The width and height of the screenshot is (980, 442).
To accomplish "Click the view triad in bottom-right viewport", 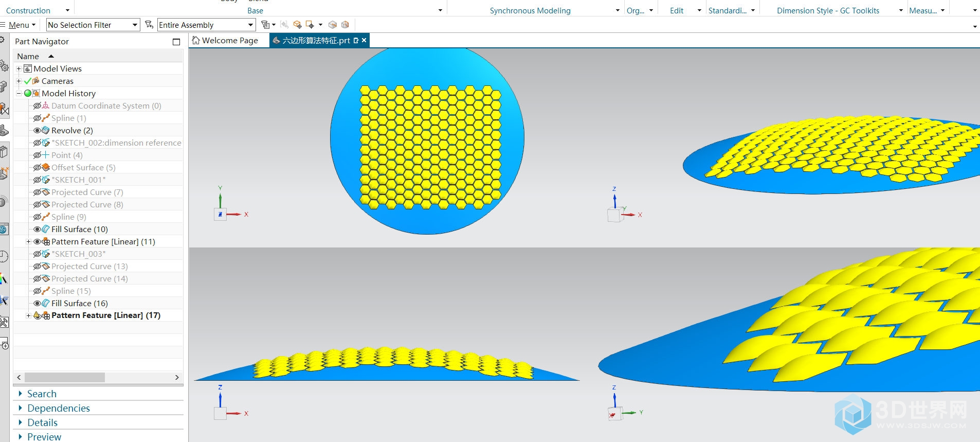I will 625,403.
